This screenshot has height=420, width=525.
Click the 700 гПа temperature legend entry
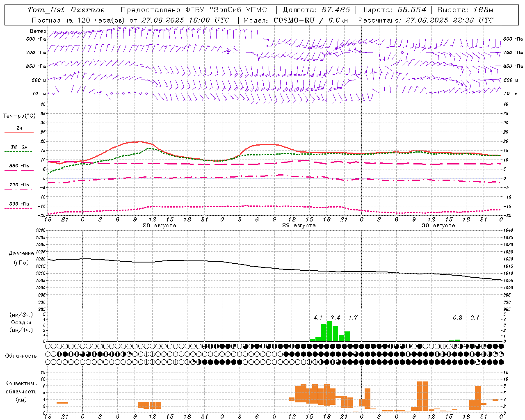19,185
